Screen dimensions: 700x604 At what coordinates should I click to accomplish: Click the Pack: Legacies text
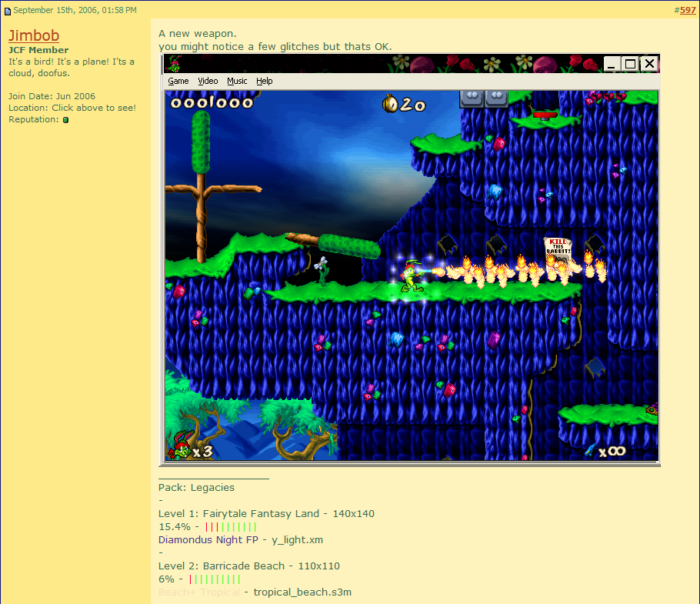(x=196, y=488)
